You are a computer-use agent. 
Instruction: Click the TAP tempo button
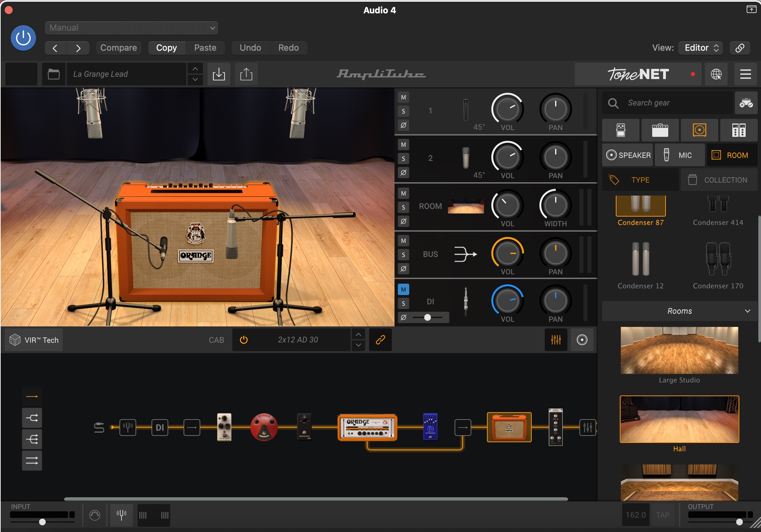[662, 515]
